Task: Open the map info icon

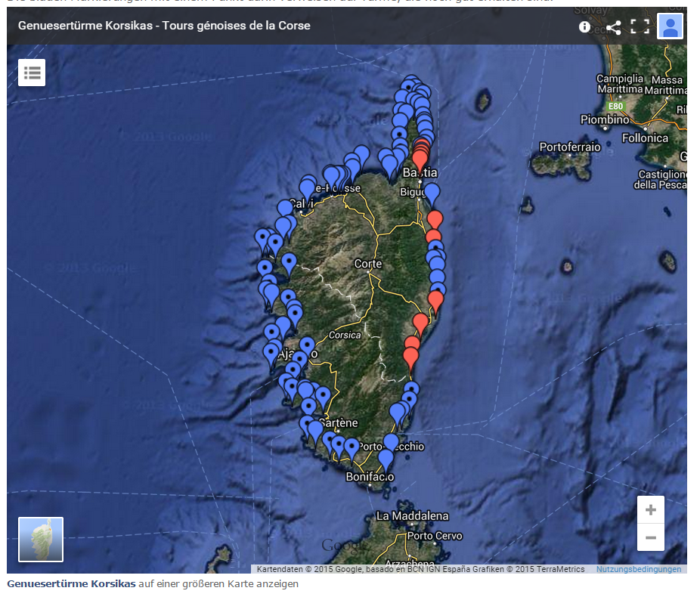Action: (584, 26)
